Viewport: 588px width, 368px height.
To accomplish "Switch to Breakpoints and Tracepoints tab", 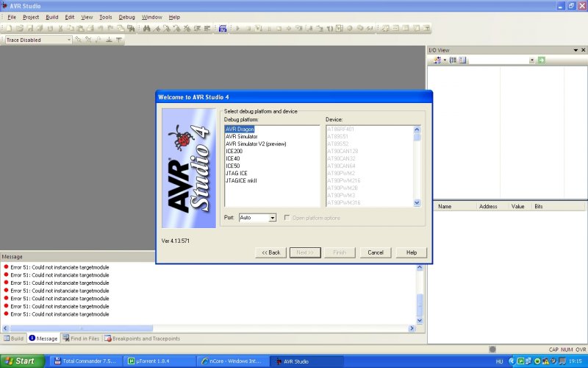I will 142,339.
